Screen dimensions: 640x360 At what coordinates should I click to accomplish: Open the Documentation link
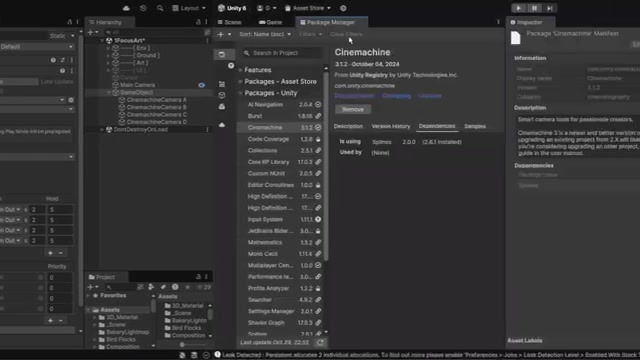point(354,96)
